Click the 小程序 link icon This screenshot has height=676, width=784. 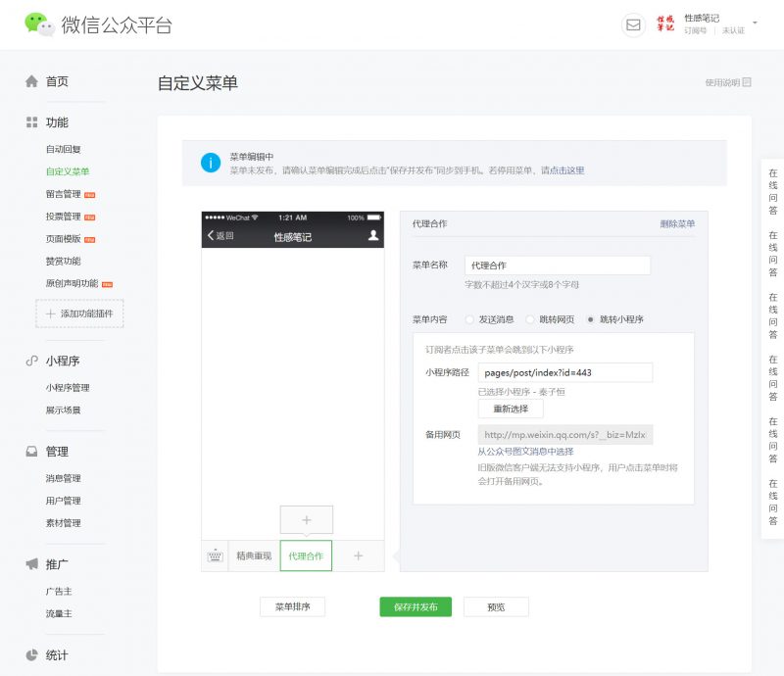pyautogui.click(x=31, y=361)
